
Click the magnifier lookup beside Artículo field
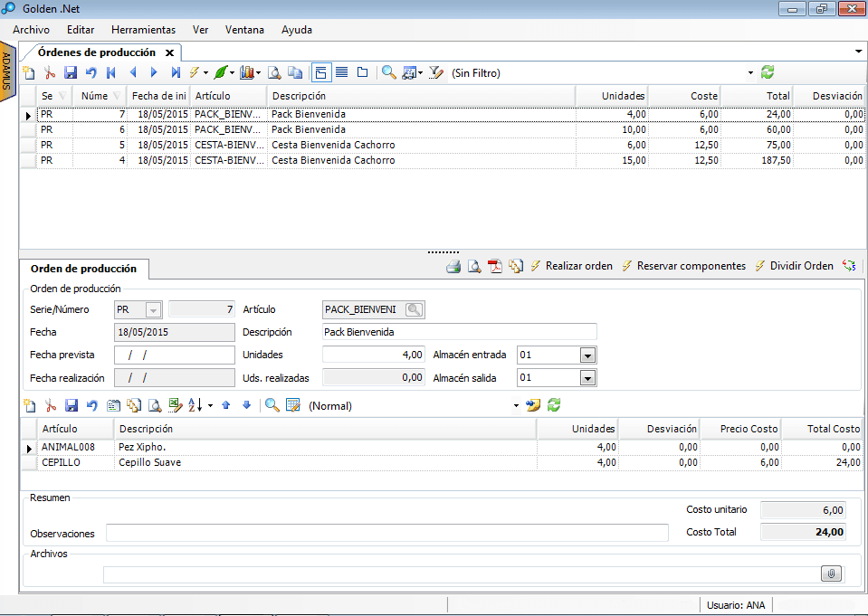(x=415, y=309)
